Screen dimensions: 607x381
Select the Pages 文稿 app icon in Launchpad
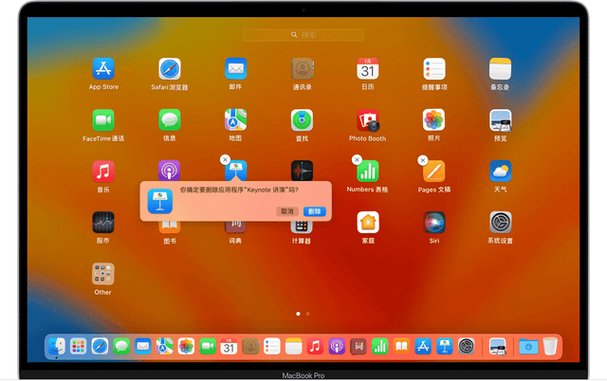point(434,171)
